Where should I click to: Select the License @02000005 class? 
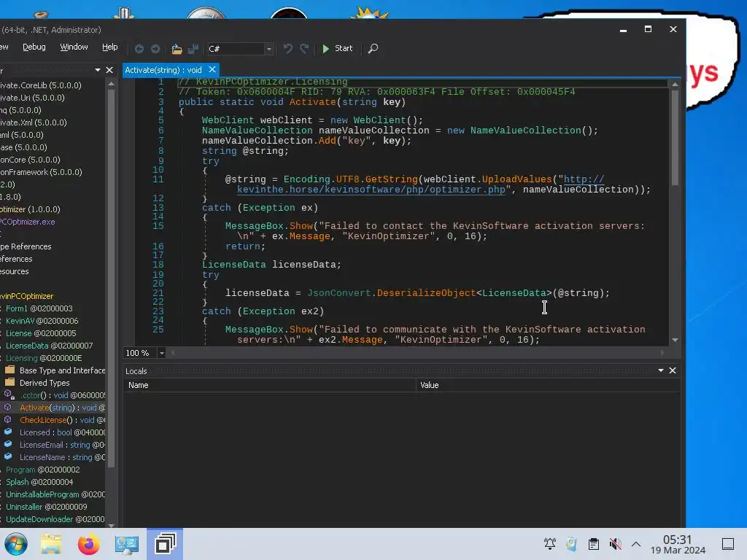[x=41, y=333]
